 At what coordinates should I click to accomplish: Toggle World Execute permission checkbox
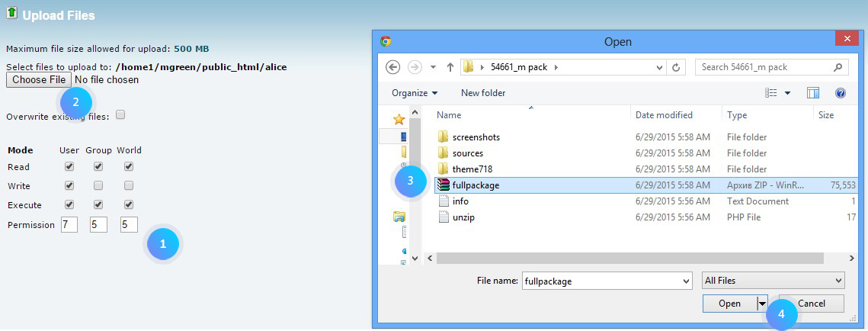click(129, 204)
